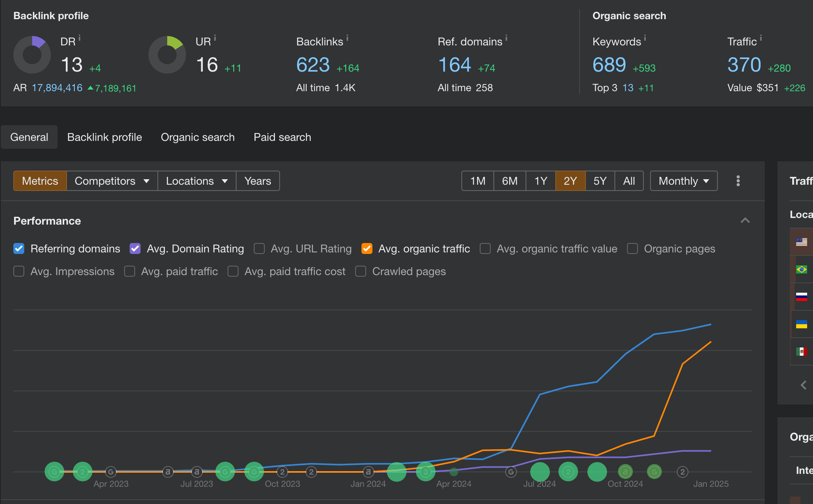Viewport: 813px width, 504px height.
Task: Select the Mexico flag location
Action: click(801, 351)
